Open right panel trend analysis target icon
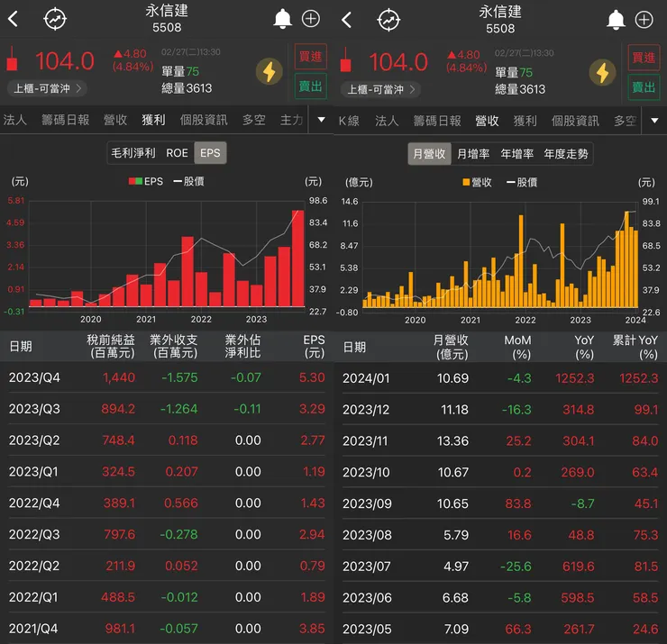667x644 pixels. click(x=388, y=20)
